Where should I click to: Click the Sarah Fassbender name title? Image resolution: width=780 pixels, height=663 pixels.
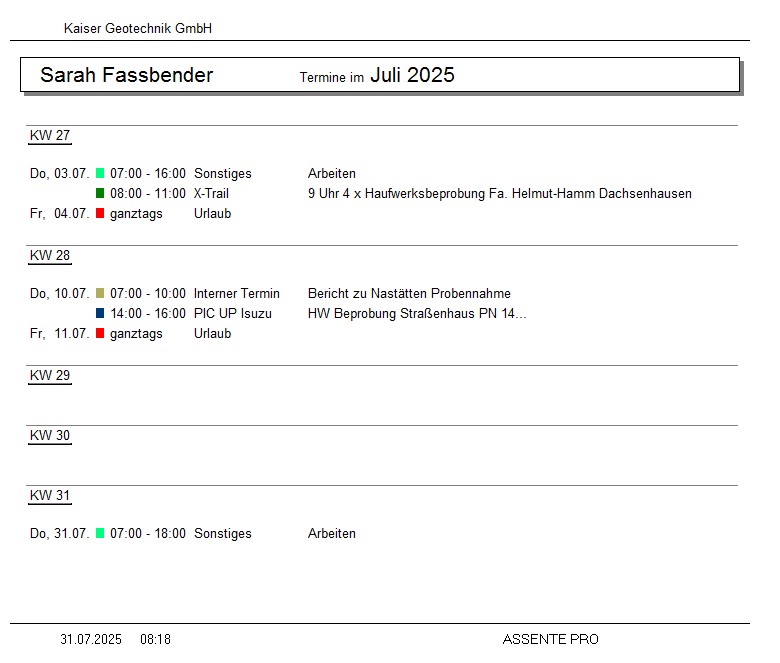coord(126,75)
